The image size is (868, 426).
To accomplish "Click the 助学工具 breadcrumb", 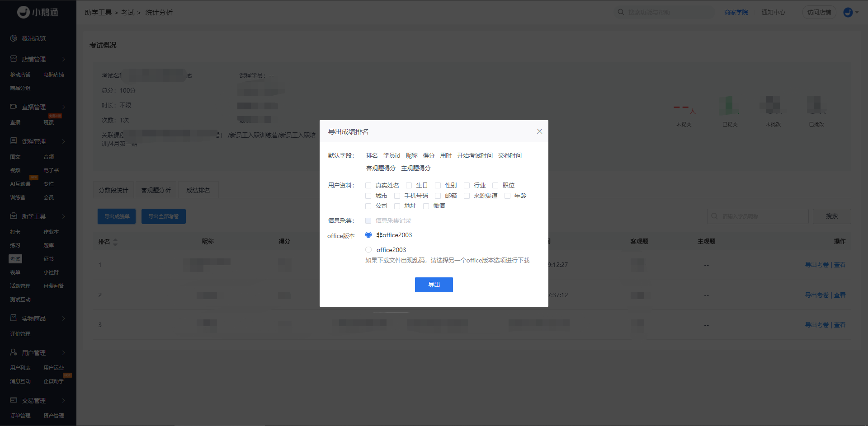I will tap(98, 13).
